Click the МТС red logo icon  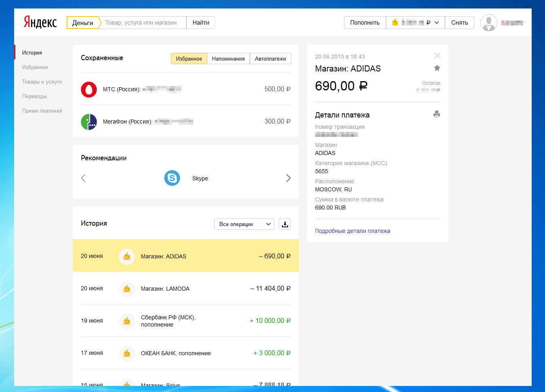pos(89,89)
